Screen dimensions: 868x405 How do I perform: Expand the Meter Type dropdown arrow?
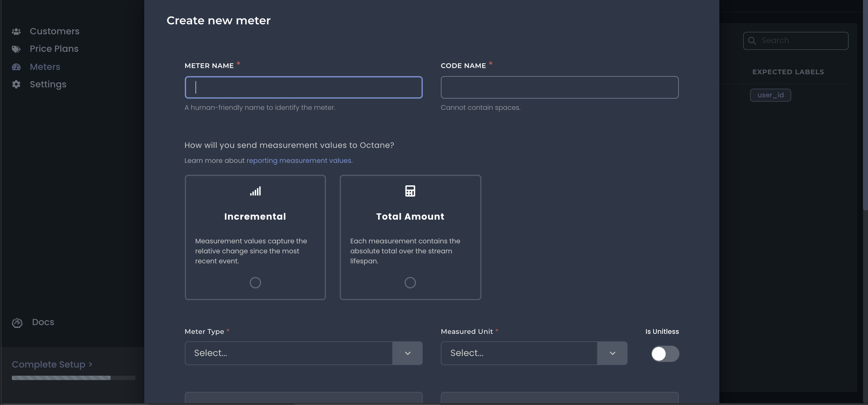pos(407,353)
